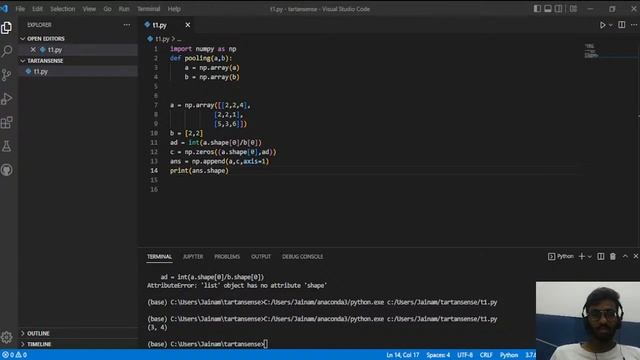Toggle bottom panel layout icon
Viewport: 640px width, 360px height.
pyautogui.click(x=548, y=9)
